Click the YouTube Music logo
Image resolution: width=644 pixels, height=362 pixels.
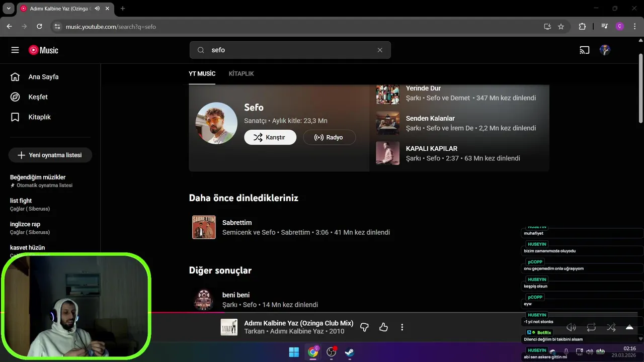tap(43, 50)
